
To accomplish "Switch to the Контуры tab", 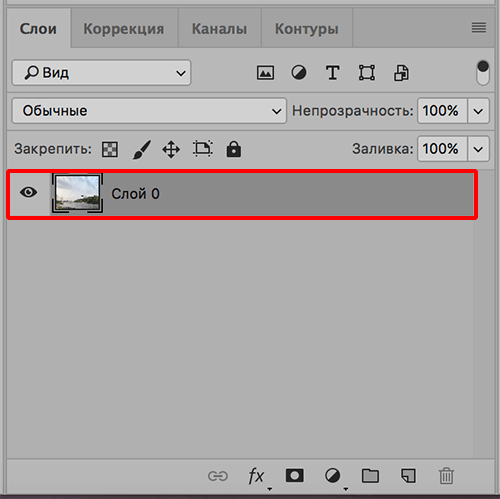I will [x=307, y=29].
